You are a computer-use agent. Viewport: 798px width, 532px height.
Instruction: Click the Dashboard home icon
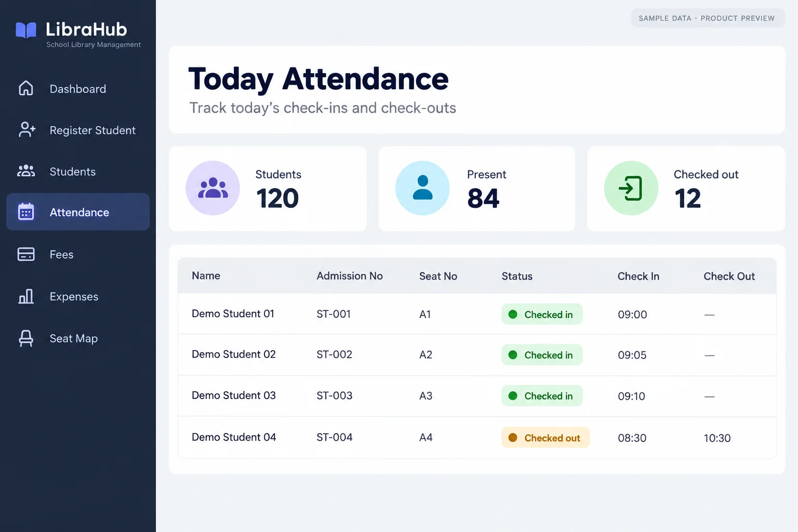[x=26, y=88]
